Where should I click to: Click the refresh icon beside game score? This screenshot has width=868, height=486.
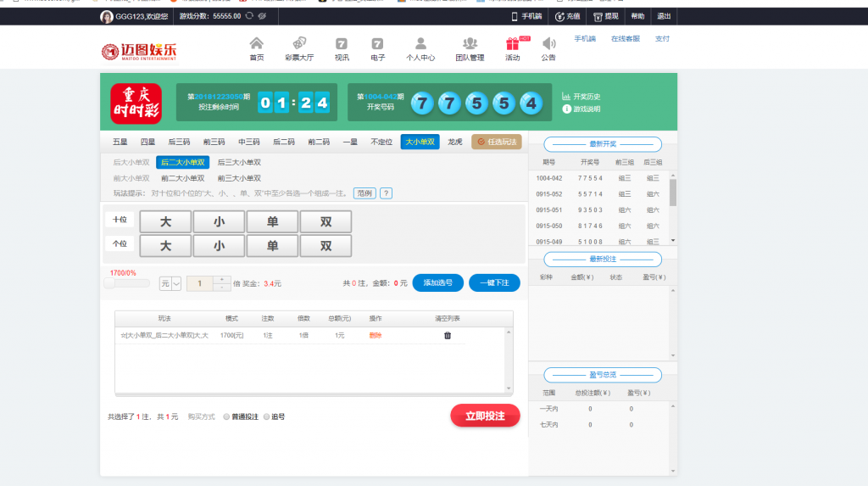coord(249,16)
